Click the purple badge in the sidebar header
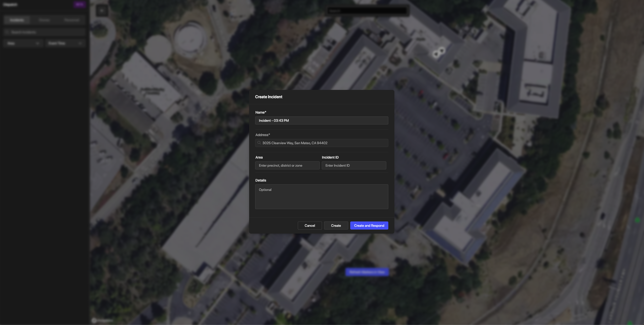This screenshot has width=644, height=325. click(79, 5)
